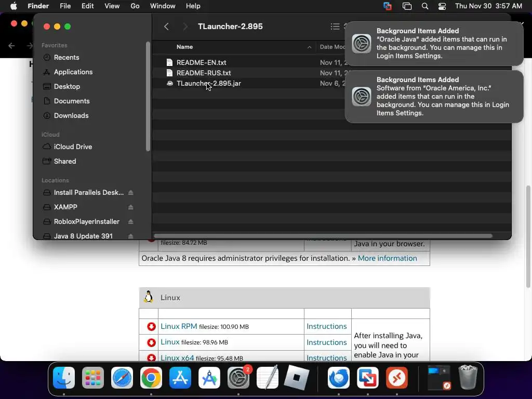The height and width of the screenshot is (399, 532).
Task: Open the File menu
Action: [x=65, y=6]
